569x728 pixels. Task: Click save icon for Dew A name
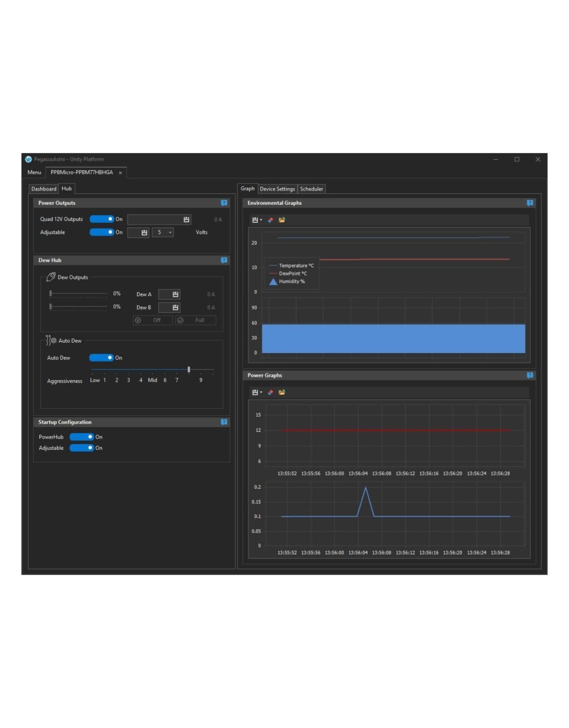[175, 294]
